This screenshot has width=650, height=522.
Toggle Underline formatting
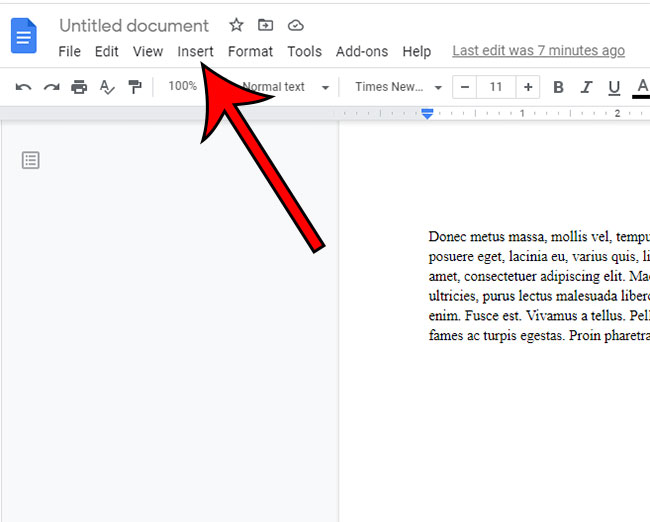click(614, 87)
